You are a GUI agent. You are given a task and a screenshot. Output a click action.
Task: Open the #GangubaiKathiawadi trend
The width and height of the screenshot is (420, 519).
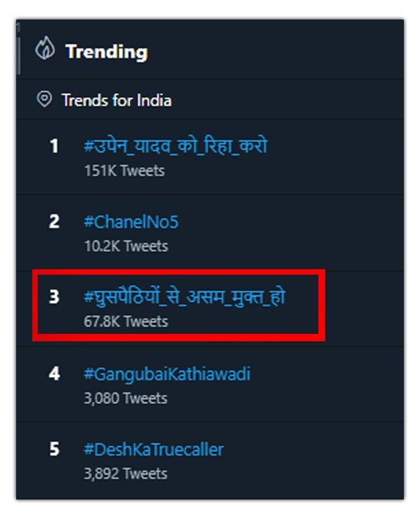[167, 374]
